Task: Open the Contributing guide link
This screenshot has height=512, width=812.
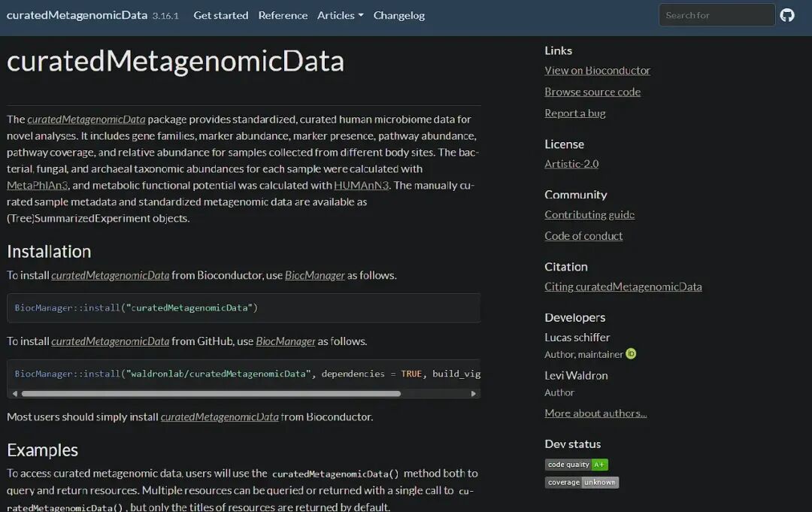Action: pyautogui.click(x=589, y=214)
